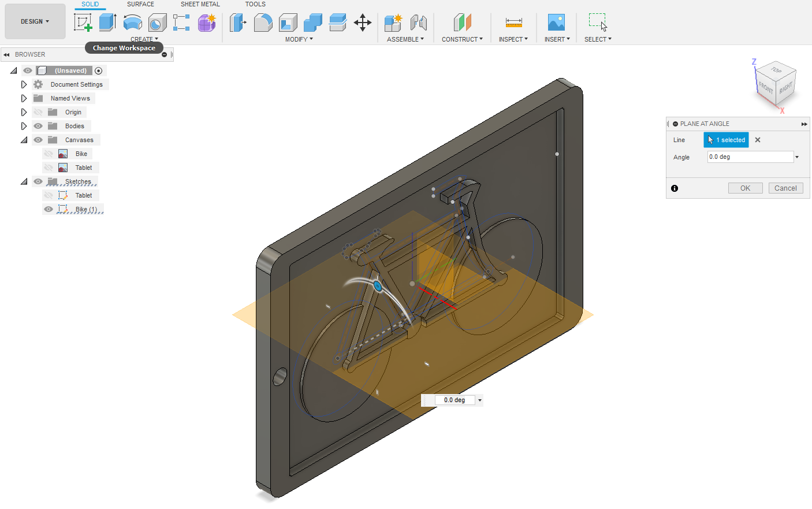812x509 pixels.
Task: Select the Hole tool
Action: point(158,23)
